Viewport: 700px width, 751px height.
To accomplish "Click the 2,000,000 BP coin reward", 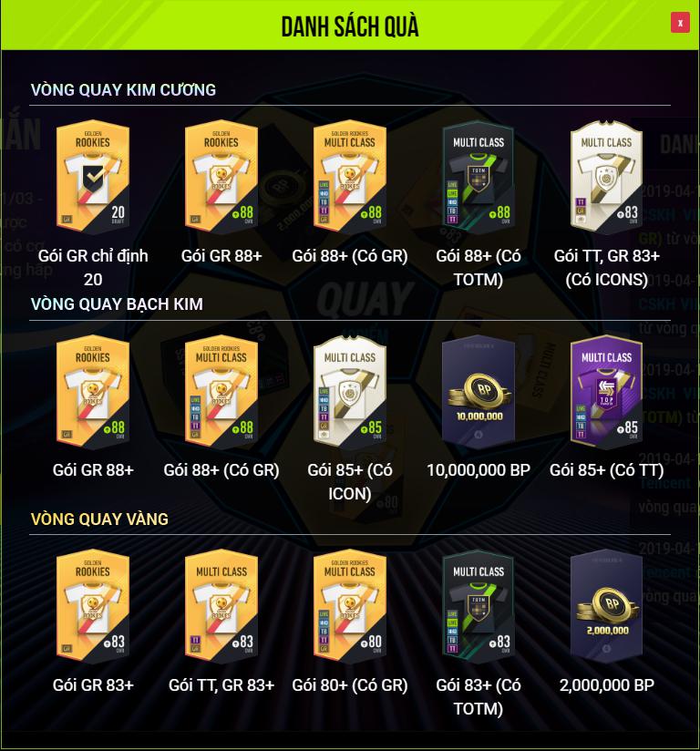I will 606,606.
